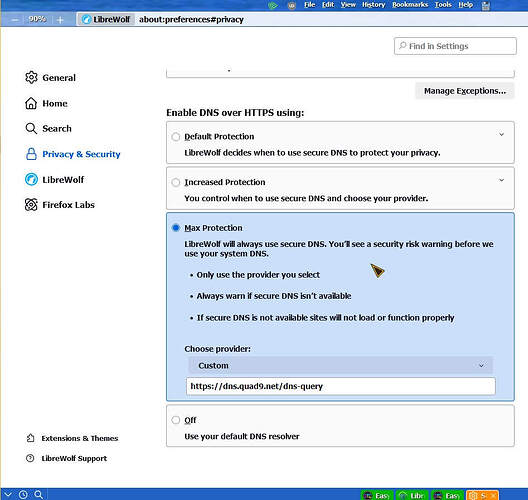Expand the Increased Protection details chevron
This screenshot has height=500, width=528.
pyautogui.click(x=501, y=180)
